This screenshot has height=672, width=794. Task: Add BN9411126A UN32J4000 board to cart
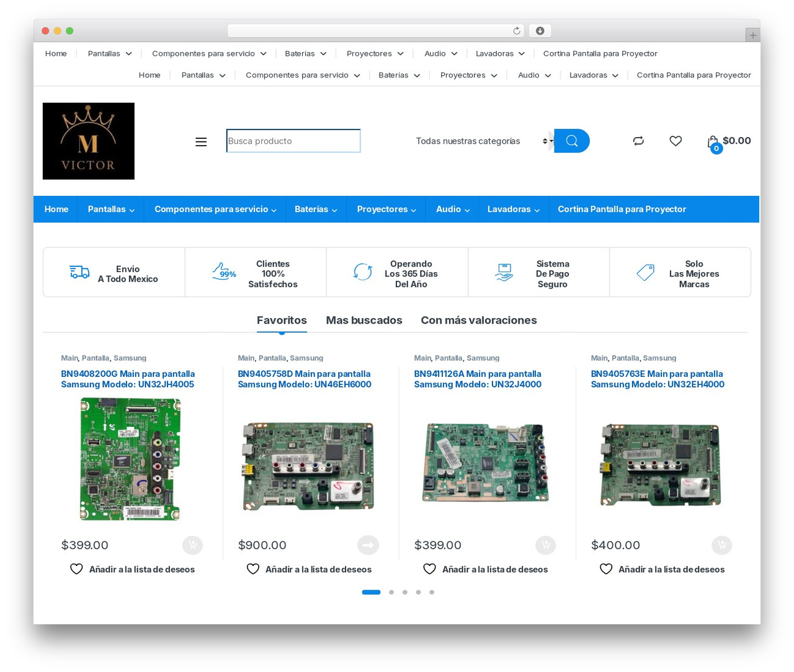point(546,545)
